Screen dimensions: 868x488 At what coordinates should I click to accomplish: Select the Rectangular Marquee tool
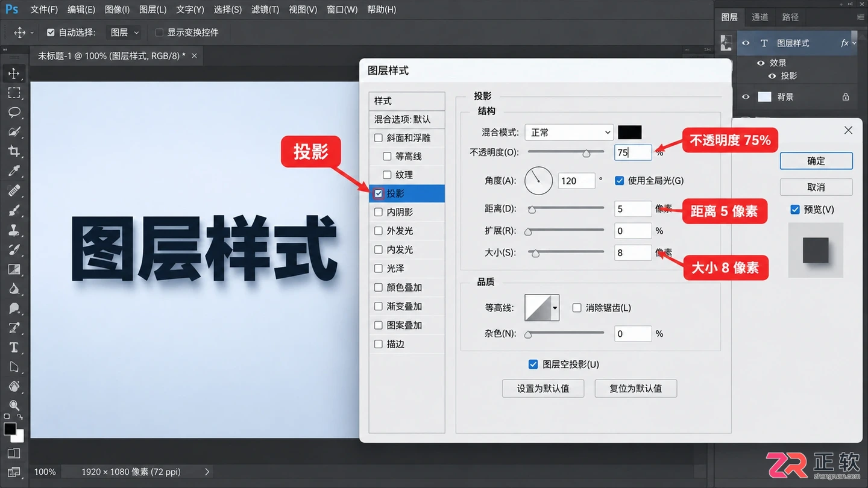pos(14,93)
